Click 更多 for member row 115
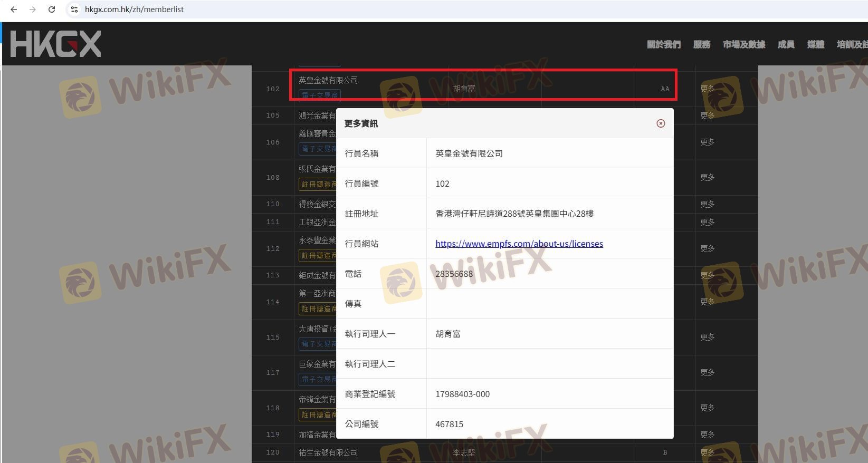 (707, 337)
